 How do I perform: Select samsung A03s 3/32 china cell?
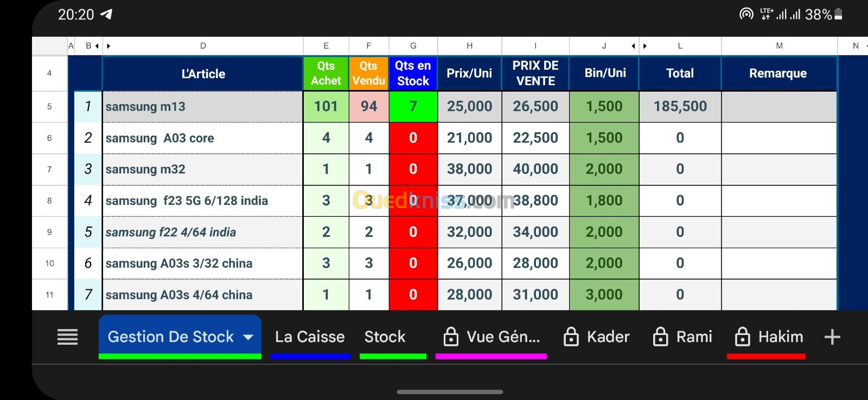tap(203, 263)
